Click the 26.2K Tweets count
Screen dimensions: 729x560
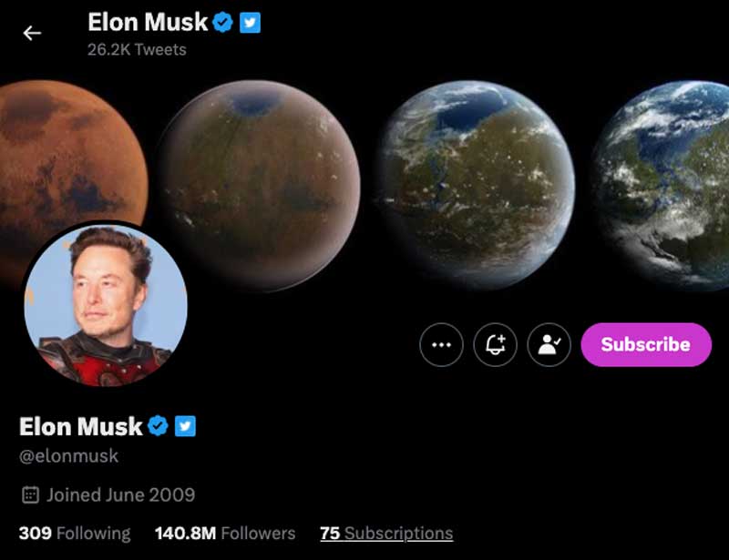(137, 50)
